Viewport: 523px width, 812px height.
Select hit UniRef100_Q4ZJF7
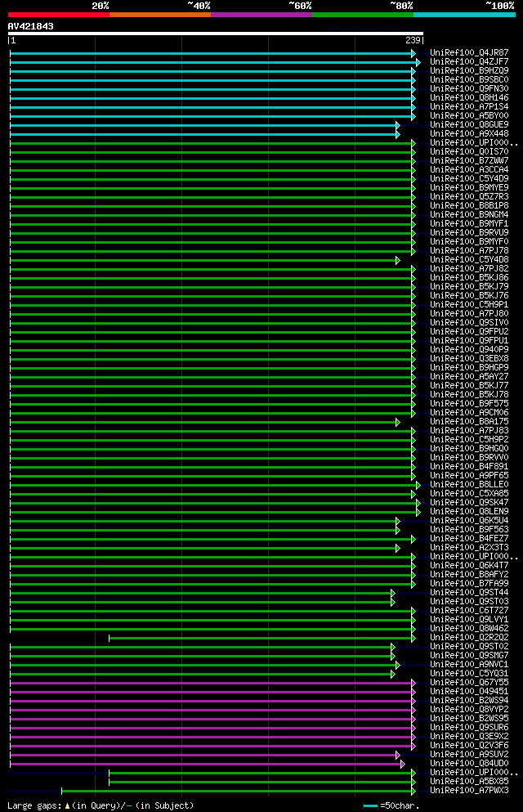(469, 61)
